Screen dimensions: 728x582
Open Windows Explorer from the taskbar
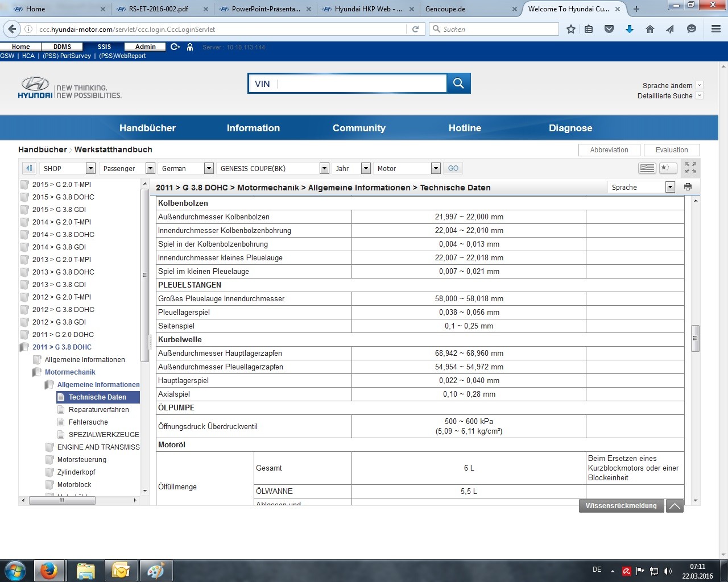pyautogui.click(x=85, y=571)
